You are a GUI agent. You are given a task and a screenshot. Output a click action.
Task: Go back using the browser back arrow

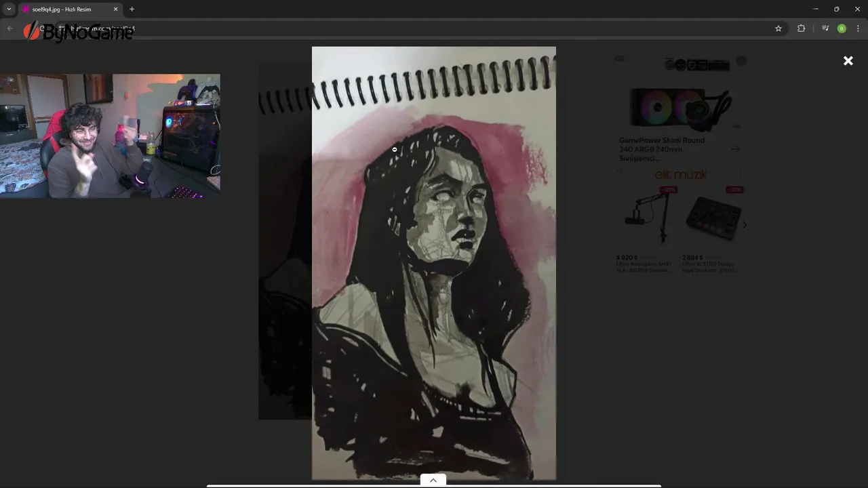pos(9,28)
